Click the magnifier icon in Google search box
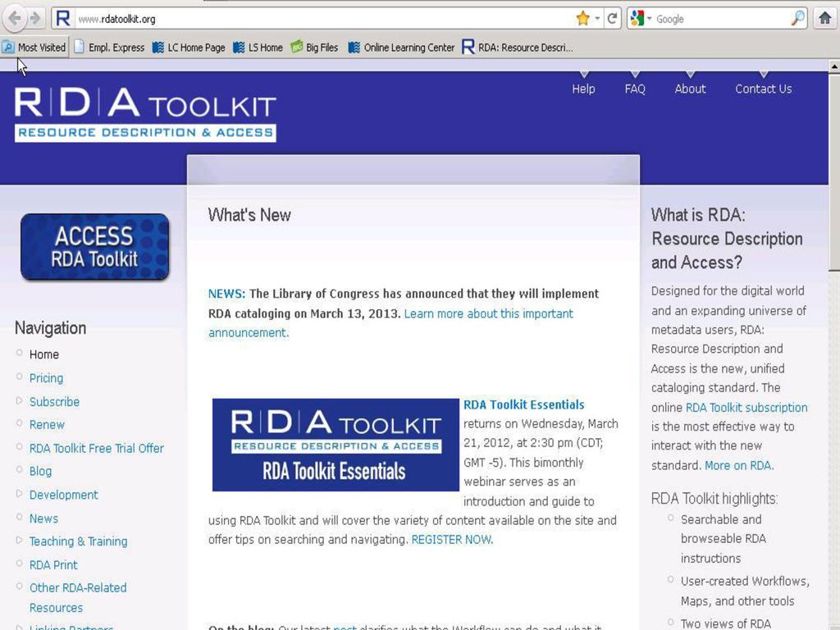Viewport: 840px width, 630px height. click(797, 19)
